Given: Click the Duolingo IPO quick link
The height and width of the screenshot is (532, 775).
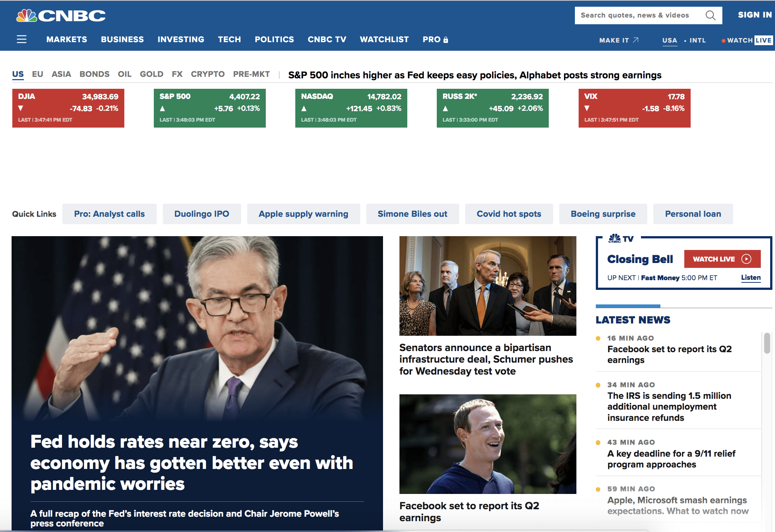Looking at the screenshot, I should tap(202, 214).
